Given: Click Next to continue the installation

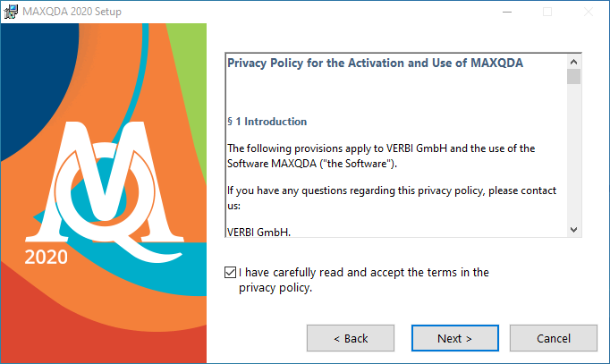Looking at the screenshot, I should 455,338.
